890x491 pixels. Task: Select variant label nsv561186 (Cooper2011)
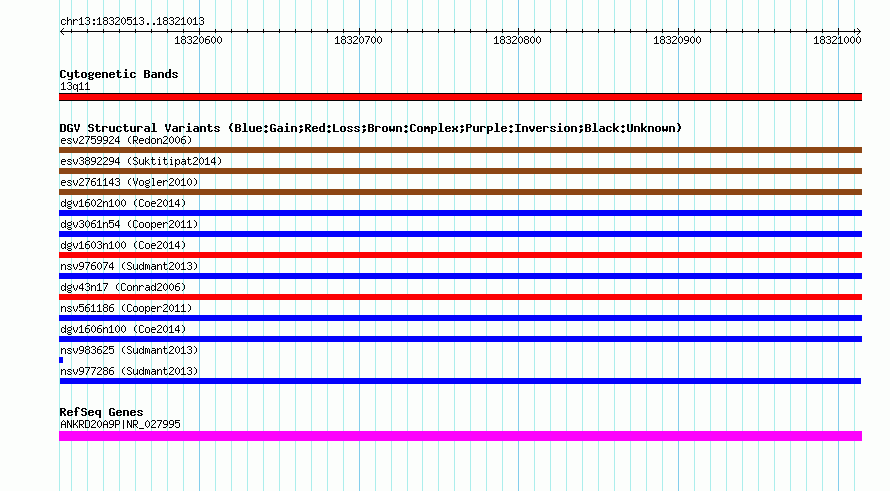(126, 308)
